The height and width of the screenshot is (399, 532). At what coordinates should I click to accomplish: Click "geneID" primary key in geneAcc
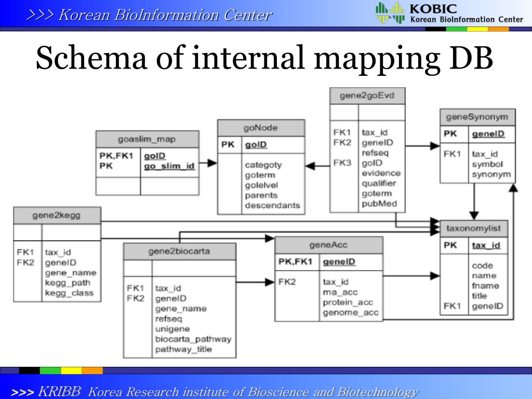pos(339,262)
